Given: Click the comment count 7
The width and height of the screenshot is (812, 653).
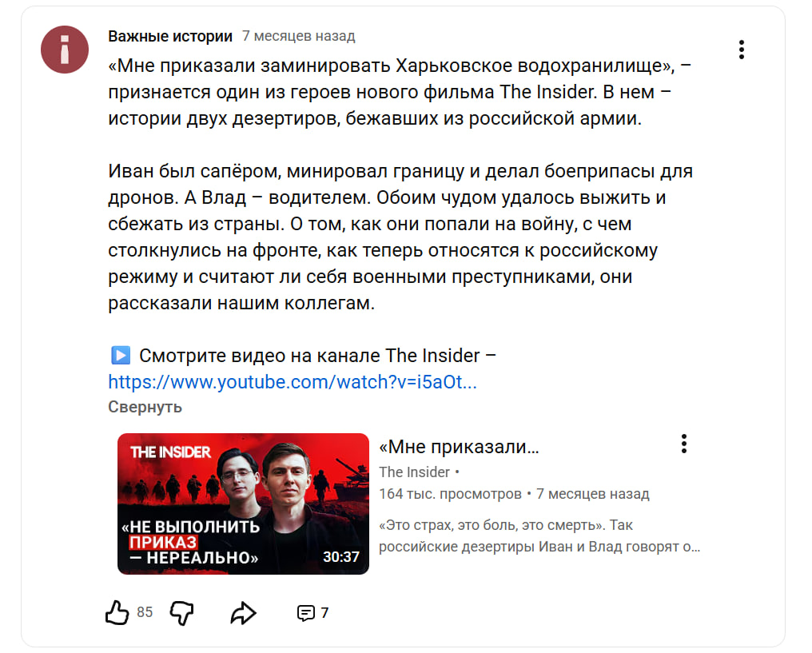Looking at the screenshot, I should [324, 613].
